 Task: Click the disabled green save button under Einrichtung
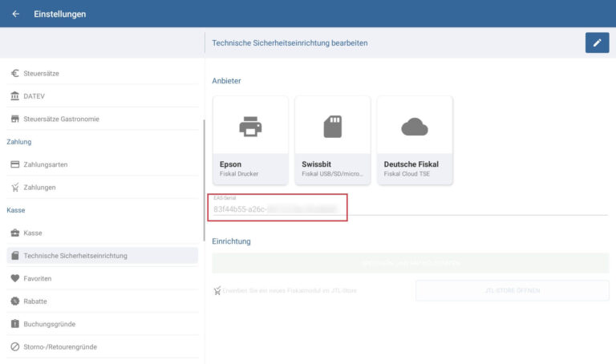click(410, 263)
